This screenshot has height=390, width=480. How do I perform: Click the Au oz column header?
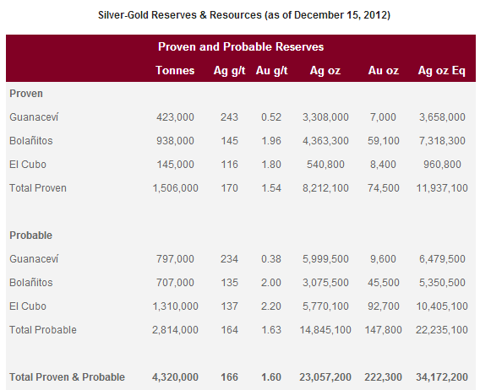[x=383, y=70]
